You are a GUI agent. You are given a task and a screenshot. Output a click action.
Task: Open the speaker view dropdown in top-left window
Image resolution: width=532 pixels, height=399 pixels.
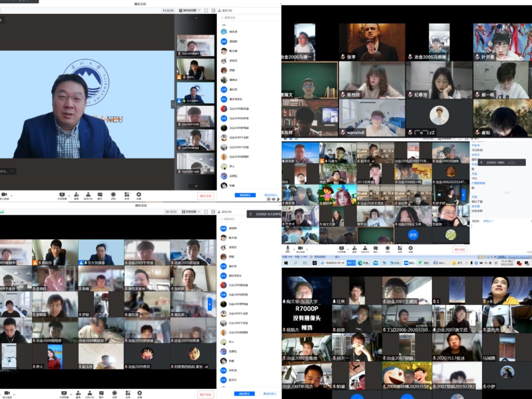pos(189,11)
